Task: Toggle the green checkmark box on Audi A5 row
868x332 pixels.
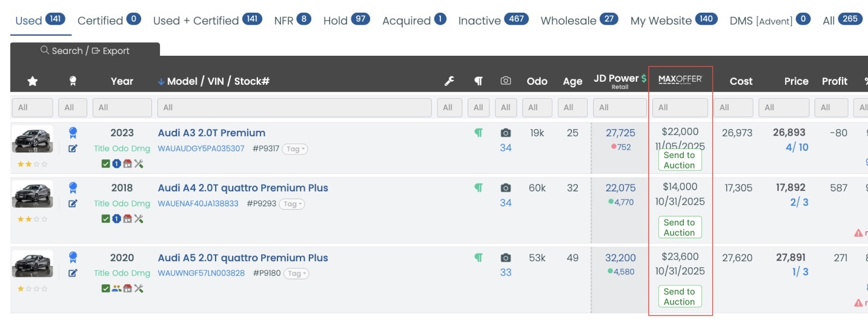Action: [105, 288]
